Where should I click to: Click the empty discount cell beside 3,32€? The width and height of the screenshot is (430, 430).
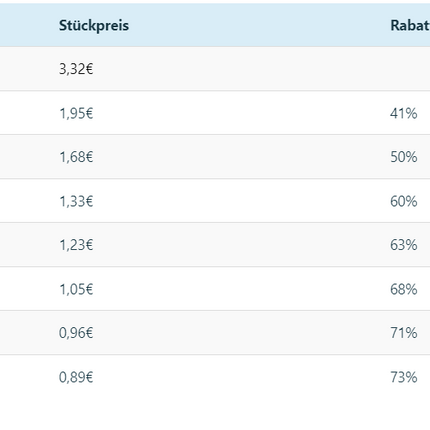[x=407, y=69]
